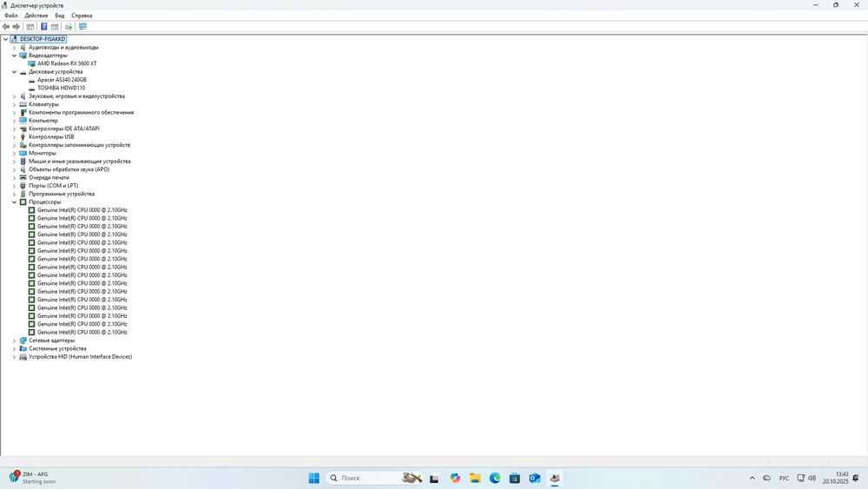
Task: Collapse the Дисковые устройства category
Action: click(15, 72)
